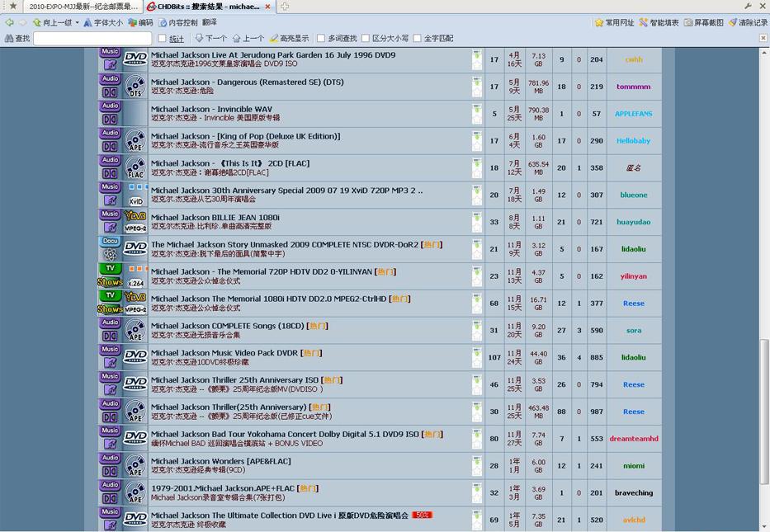Open King of Pop Deluxe UK Edition link

[x=246, y=136]
